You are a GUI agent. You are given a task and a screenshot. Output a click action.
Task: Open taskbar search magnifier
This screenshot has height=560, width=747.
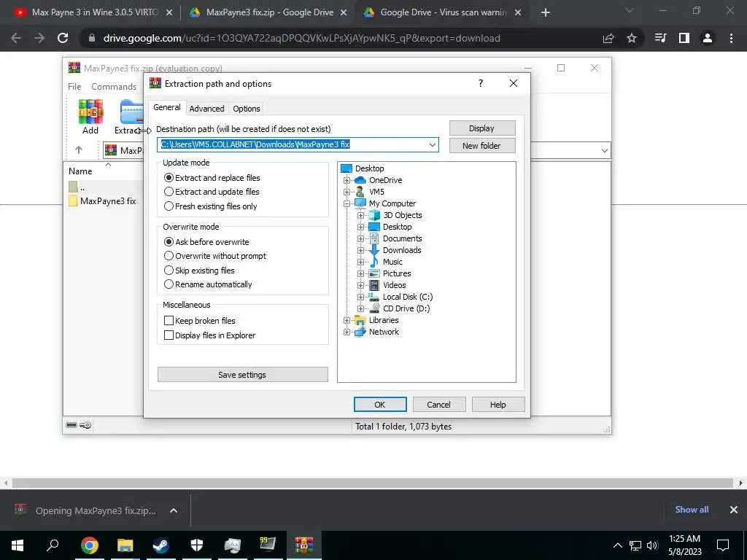tap(53, 545)
